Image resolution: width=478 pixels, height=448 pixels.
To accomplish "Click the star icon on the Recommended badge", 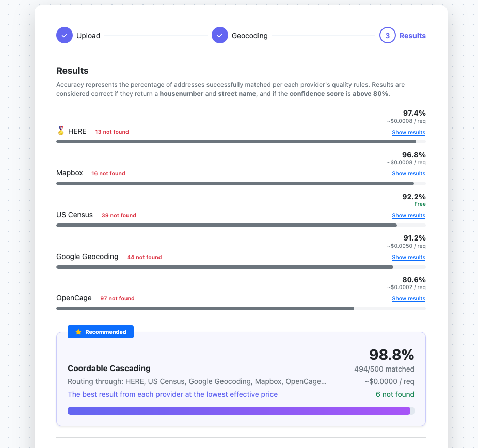I will pyautogui.click(x=78, y=331).
